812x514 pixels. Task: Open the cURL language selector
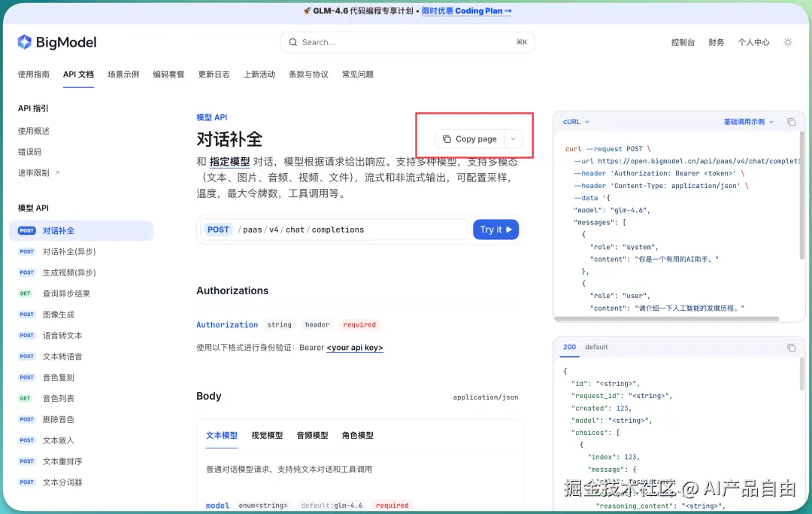[574, 121]
